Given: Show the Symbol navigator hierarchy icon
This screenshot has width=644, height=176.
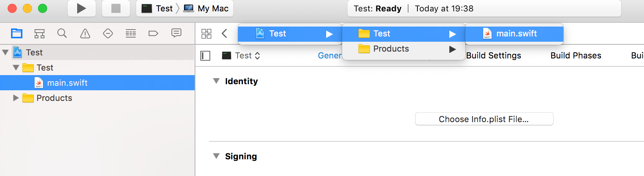Looking at the screenshot, I should (x=40, y=33).
